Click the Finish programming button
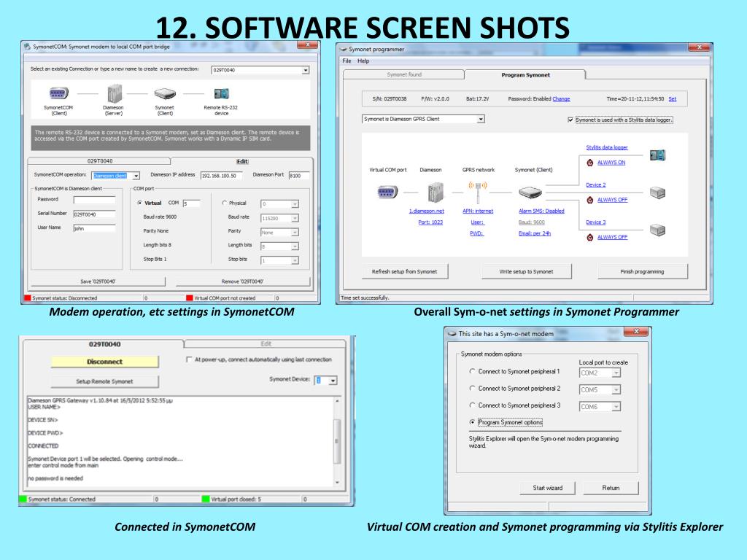The height and width of the screenshot is (560, 747). coord(642,271)
